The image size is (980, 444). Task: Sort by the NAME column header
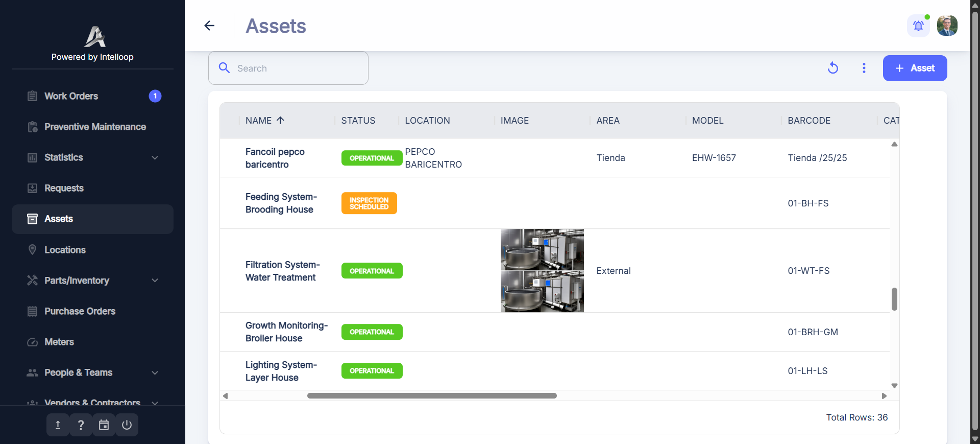[259, 121]
